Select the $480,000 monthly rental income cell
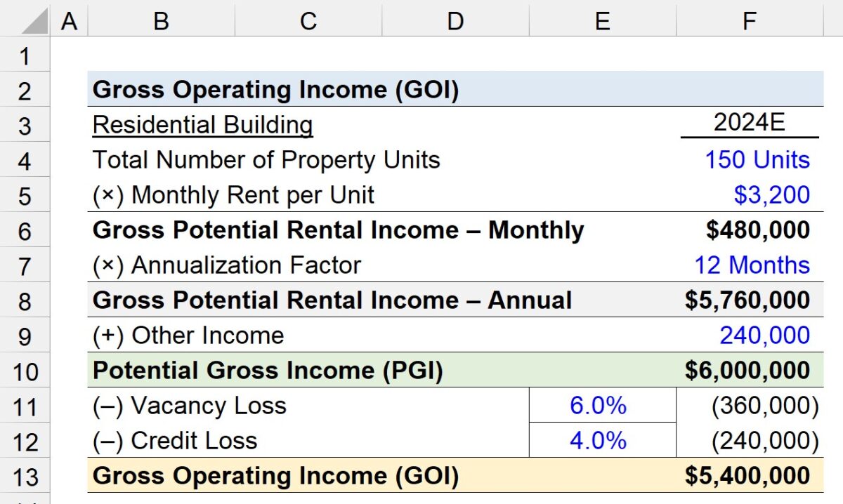 [x=748, y=230]
